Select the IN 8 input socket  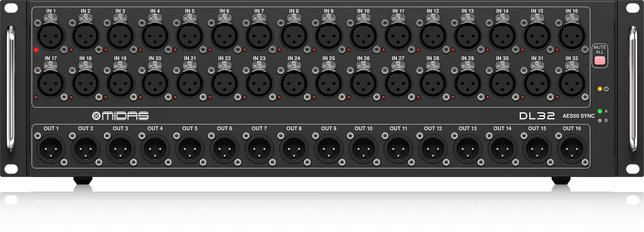click(x=294, y=36)
